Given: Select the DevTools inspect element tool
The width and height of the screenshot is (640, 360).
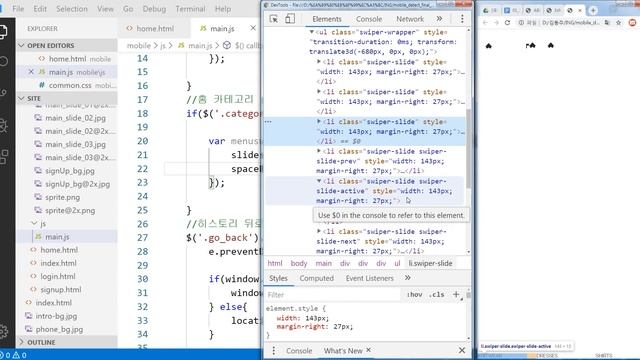Looking at the screenshot, I should click(x=273, y=19).
